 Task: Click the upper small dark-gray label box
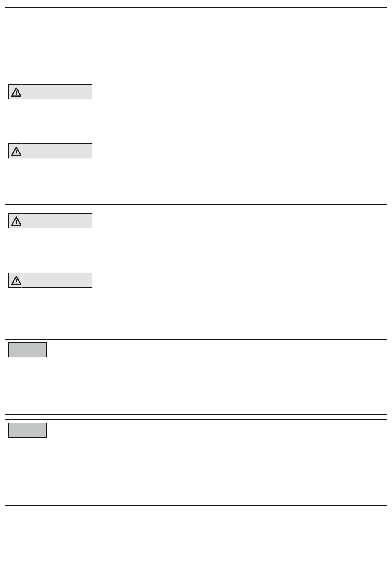click(28, 350)
